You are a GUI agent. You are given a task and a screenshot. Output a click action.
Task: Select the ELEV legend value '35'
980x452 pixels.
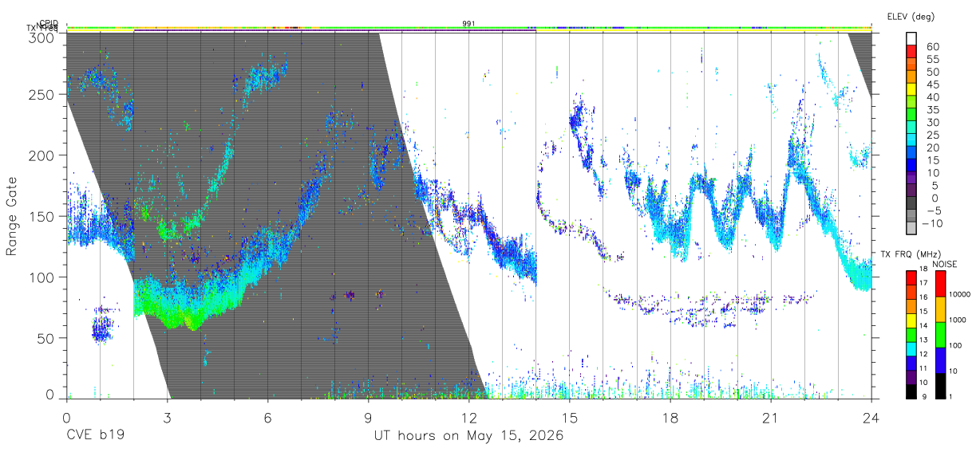(x=933, y=110)
